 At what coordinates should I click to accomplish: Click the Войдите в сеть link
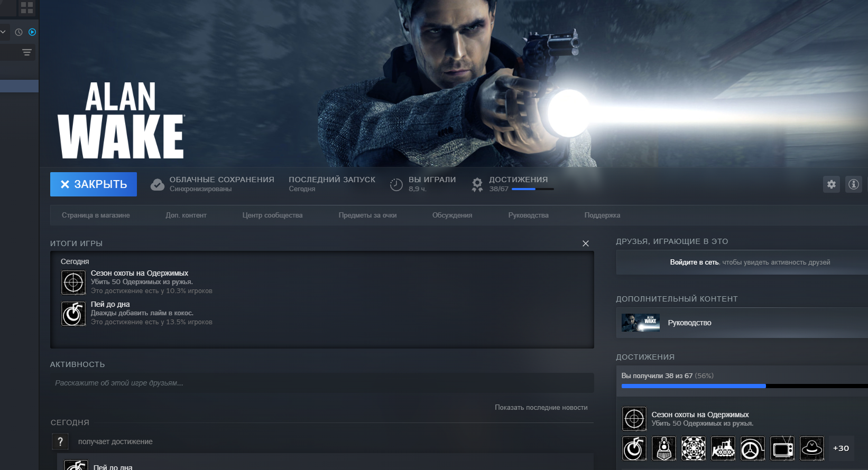coord(695,262)
